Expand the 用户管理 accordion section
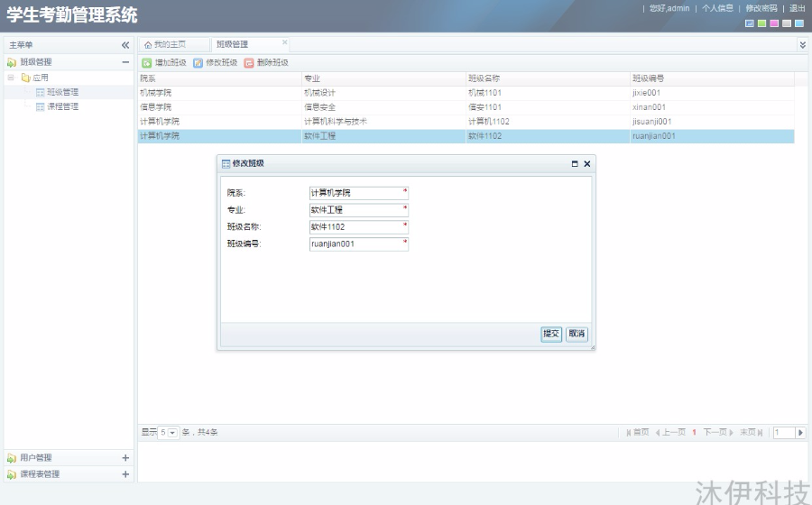 click(125, 458)
